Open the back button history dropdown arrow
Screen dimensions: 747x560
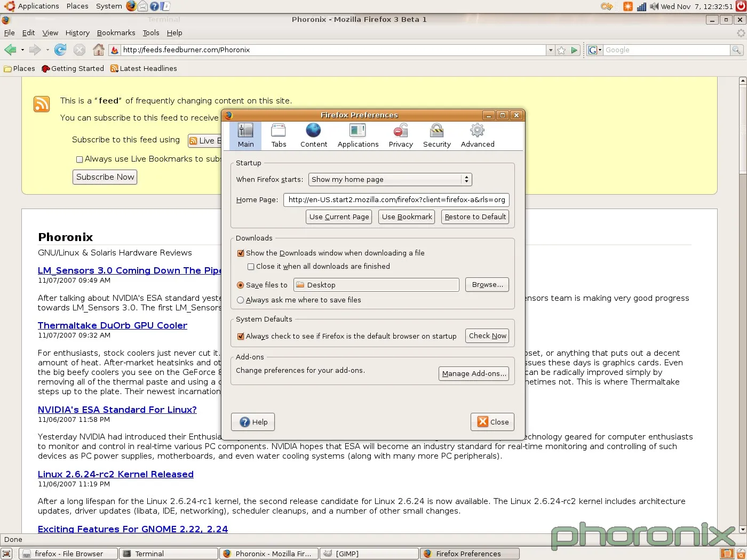pyautogui.click(x=22, y=50)
